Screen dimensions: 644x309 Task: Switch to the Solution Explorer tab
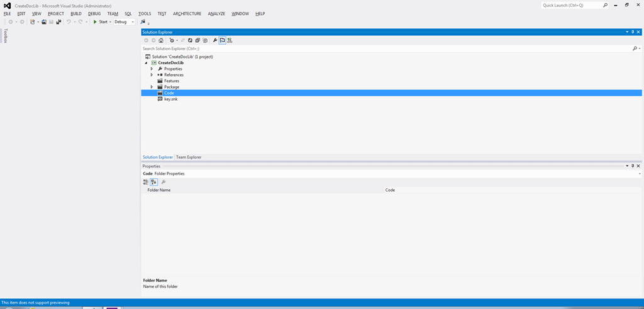coord(158,157)
